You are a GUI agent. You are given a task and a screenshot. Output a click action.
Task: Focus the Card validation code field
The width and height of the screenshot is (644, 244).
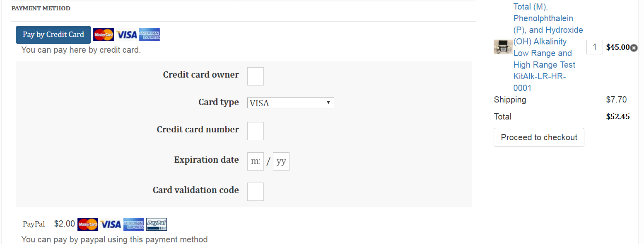point(256,192)
